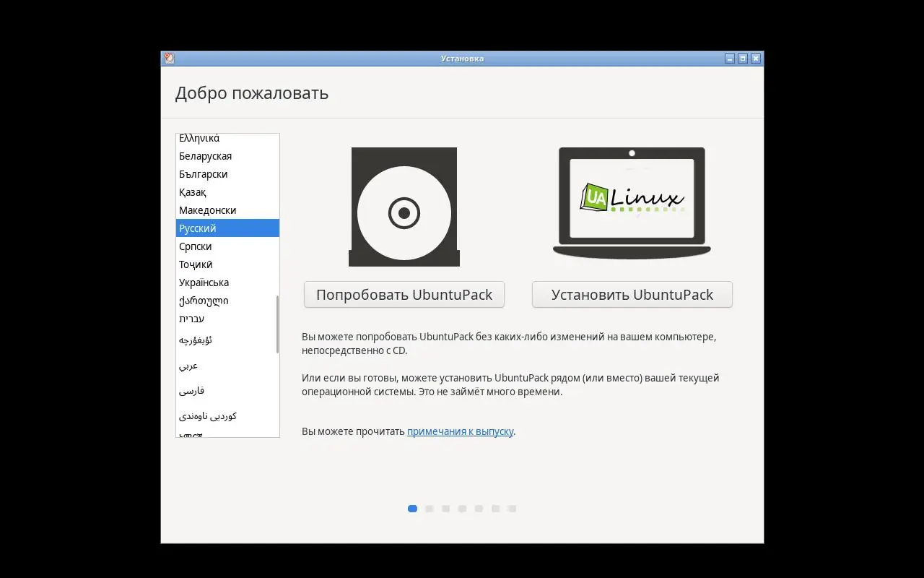This screenshot has width=924, height=578.
Task: Click the highlighted Русский language row
Action: pyautogui.click(x=227, y=228)
